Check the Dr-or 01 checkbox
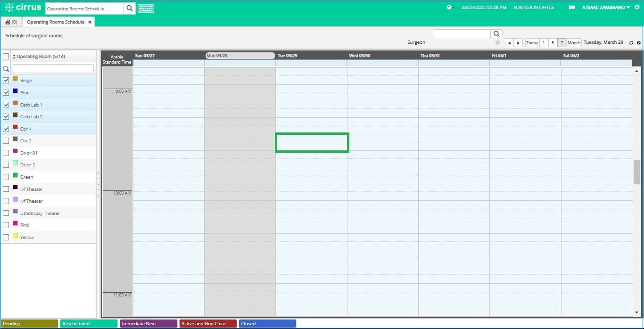The height and width of the screenshot is (329, 644). 6,153
